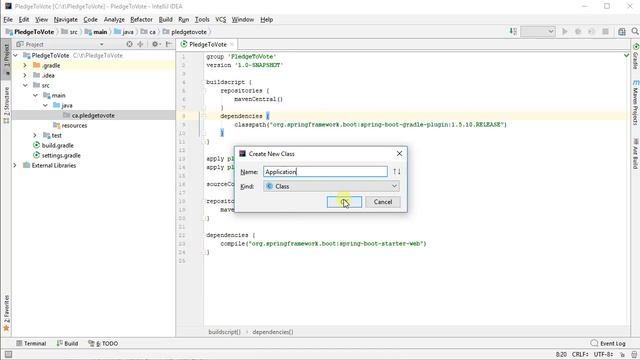Toggle the Gradle tool window side tab

(636, 56)
